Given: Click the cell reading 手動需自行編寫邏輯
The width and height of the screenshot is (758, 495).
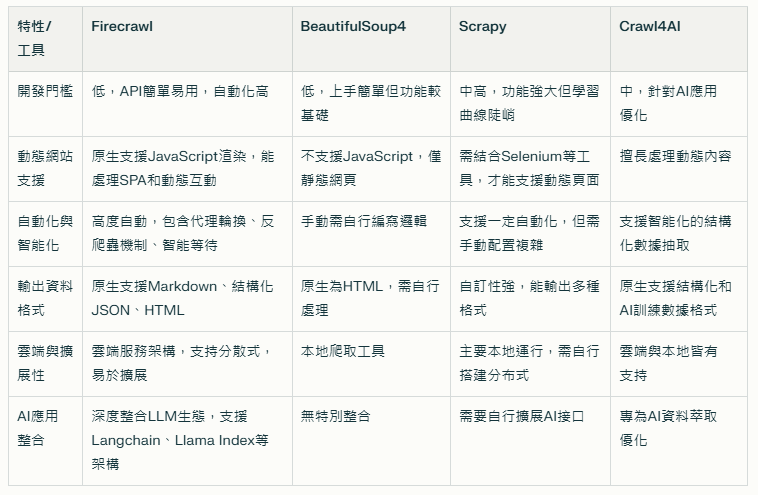Looking at the screenshot, I should pos(364,221).
